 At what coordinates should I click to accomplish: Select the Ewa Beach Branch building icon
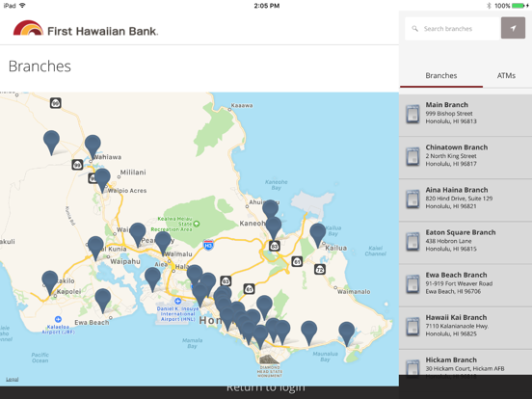click(x=412, y=284)
